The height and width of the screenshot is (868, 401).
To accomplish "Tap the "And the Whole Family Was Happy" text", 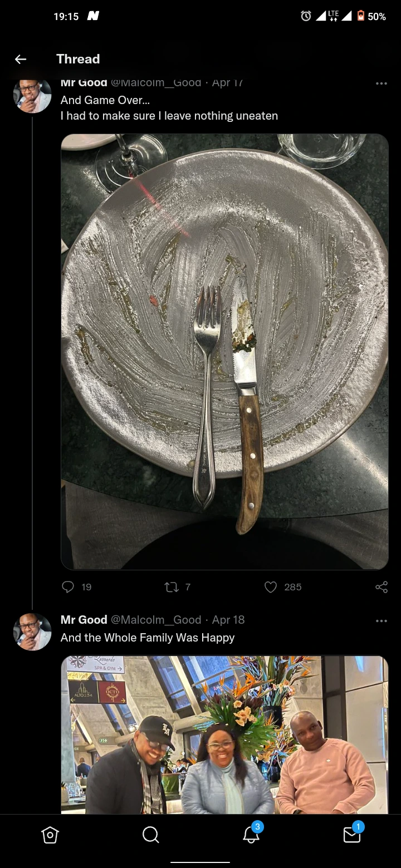I will pyautogui.click(x=148, y=638).
